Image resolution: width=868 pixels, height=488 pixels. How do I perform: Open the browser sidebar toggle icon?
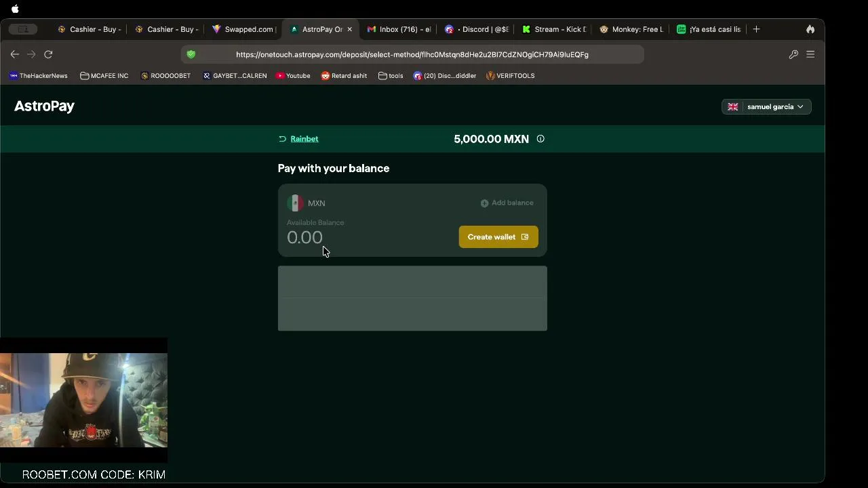coord(23,29)
